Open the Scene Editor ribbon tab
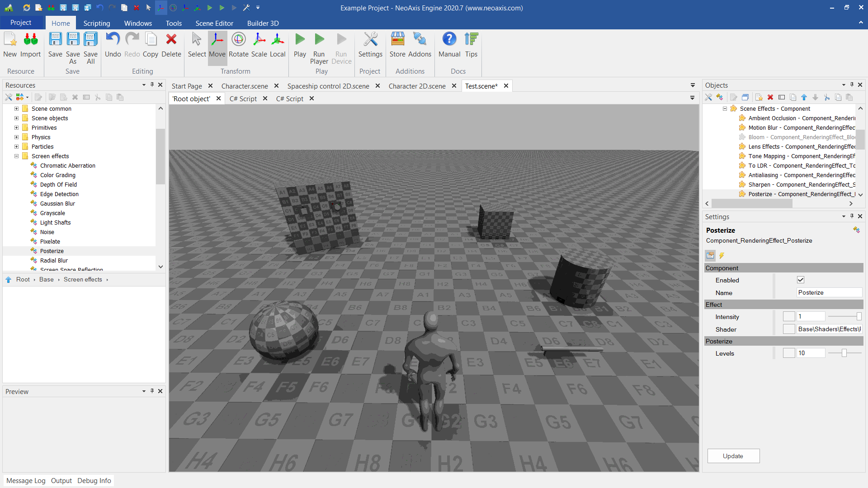The image size is (868, 488). click(214, 23)
